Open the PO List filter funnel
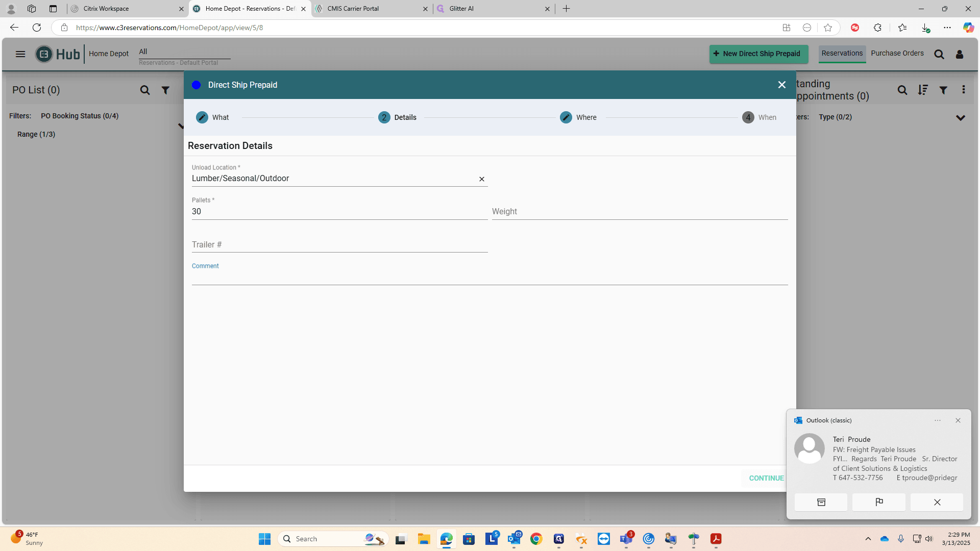The height and width of the screenshot is (551, 980). [x=165, y=90]
